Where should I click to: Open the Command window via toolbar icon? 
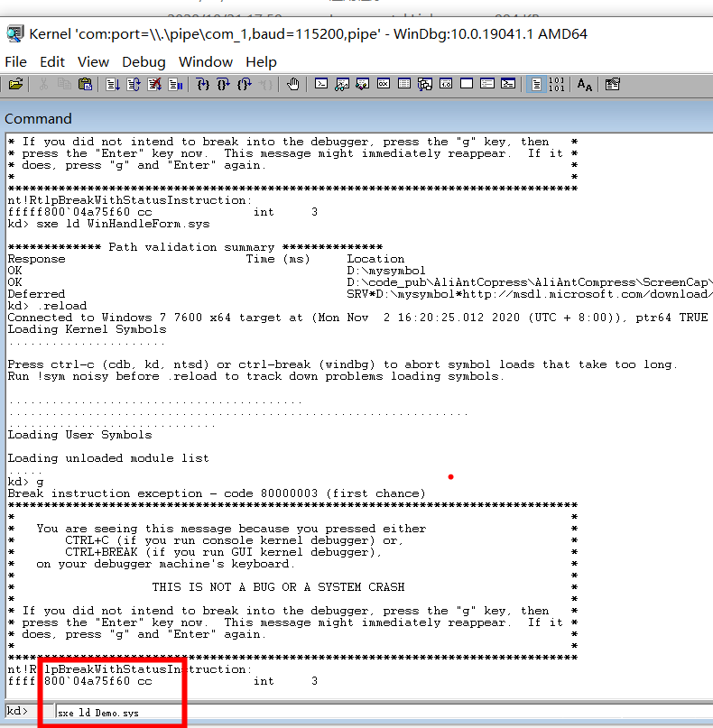321,84
